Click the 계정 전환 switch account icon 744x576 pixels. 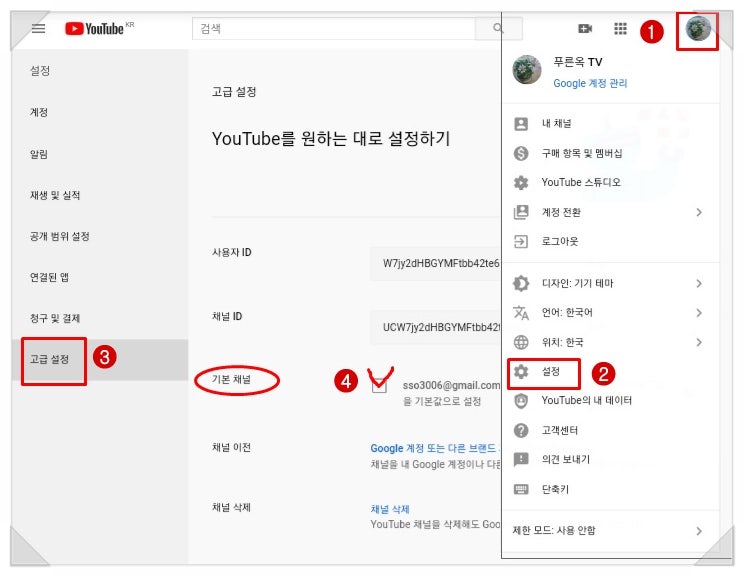click(521, 212)
